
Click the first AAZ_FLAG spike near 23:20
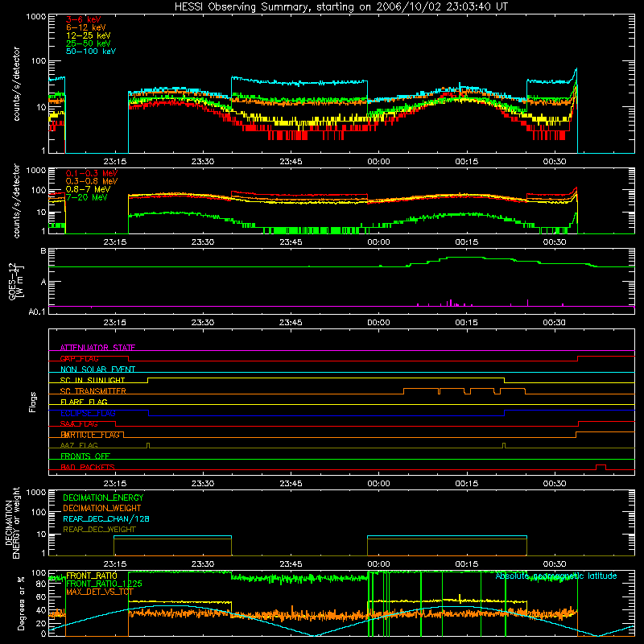(x=148, y=446)
